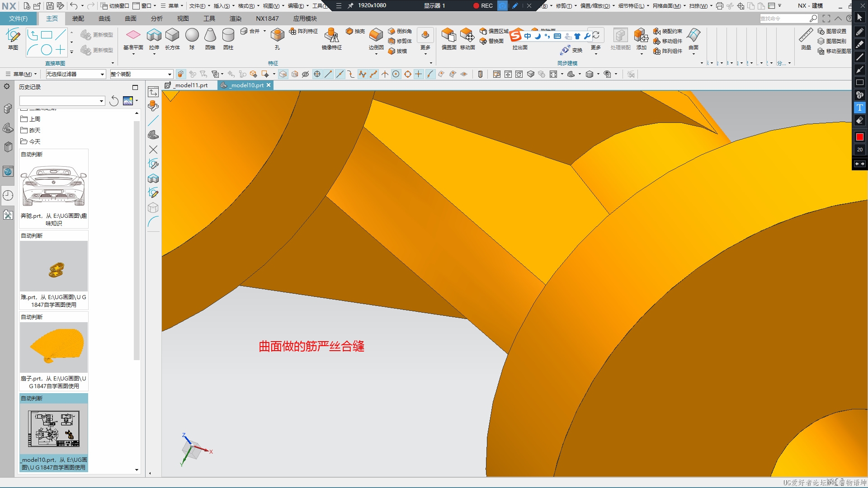Toggle the REC recording button
This screenshot has width=868, height=488.
[x=483, y=5]
